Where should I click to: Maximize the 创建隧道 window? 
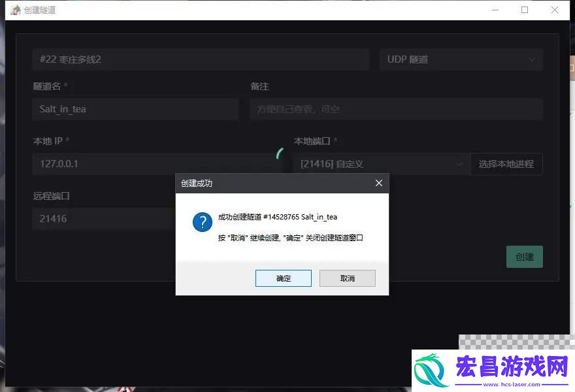click(525, 10)
